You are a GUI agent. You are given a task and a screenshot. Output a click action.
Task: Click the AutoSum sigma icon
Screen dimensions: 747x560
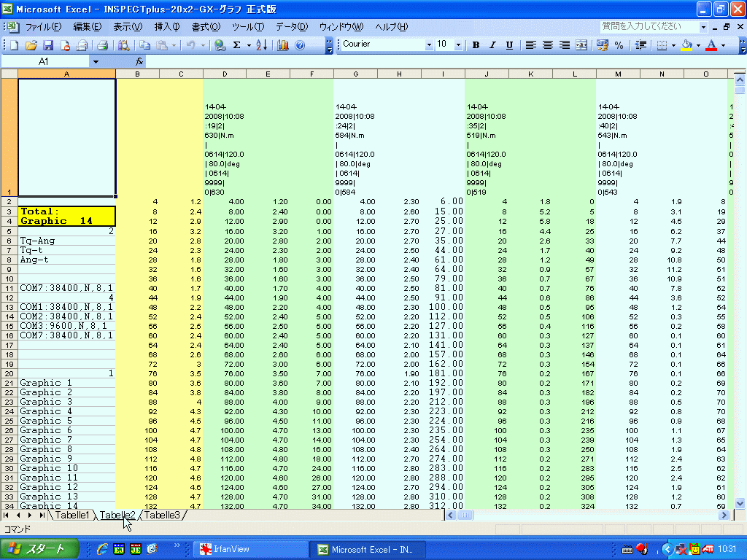(237, 45)
